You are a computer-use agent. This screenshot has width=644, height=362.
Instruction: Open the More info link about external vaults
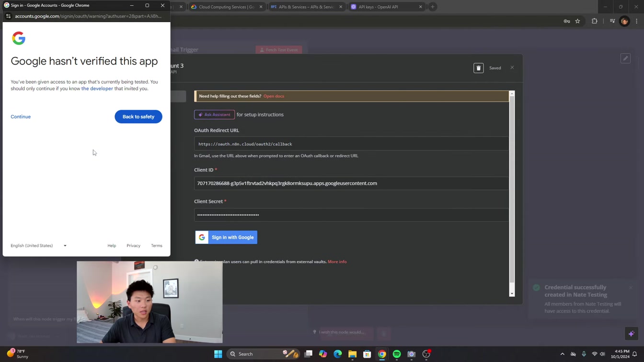[x=337, y=262]
